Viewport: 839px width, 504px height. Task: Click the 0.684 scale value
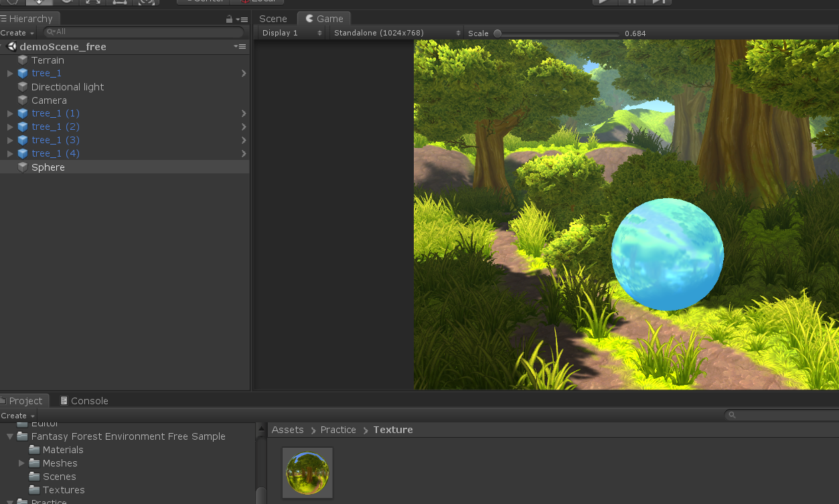635,33
